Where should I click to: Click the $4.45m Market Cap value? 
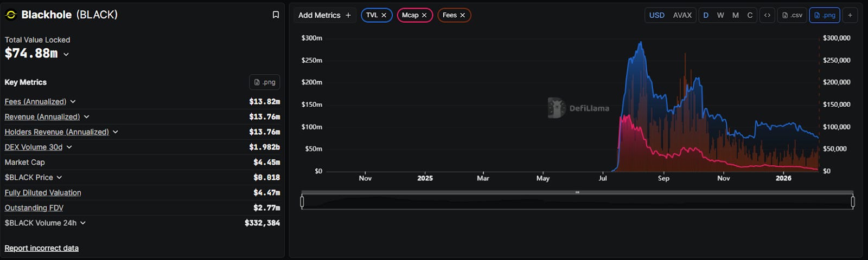click(x=267, y=162)
